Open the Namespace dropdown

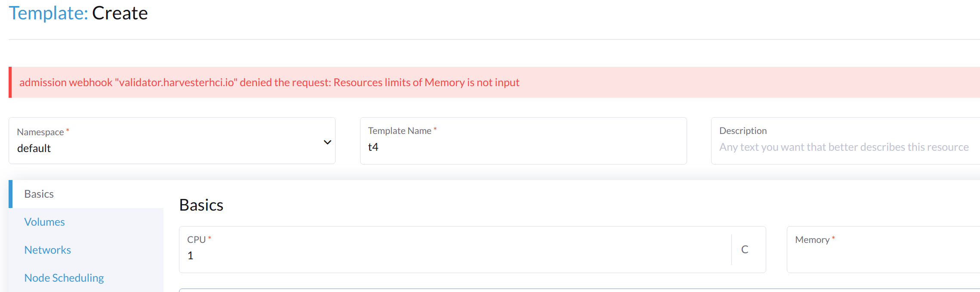tap(172, 140)
